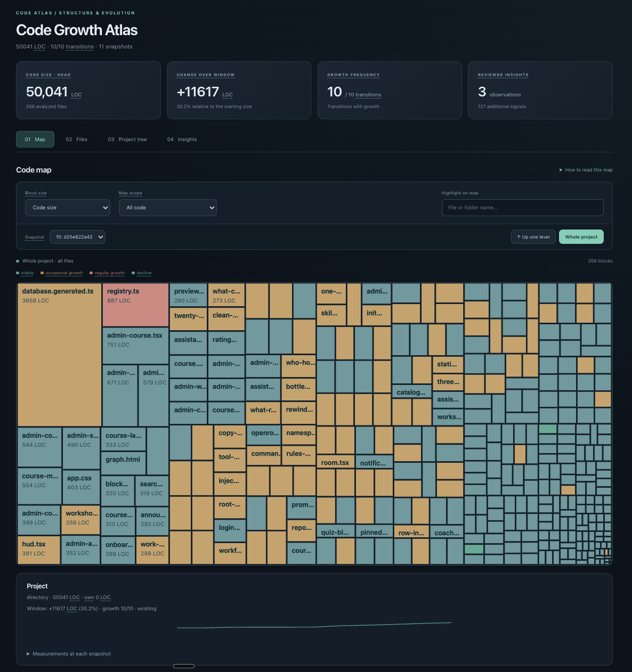This screenshot has width=632, height=672.
Task: Select the hud.tsx block
Action: point(39,550)
